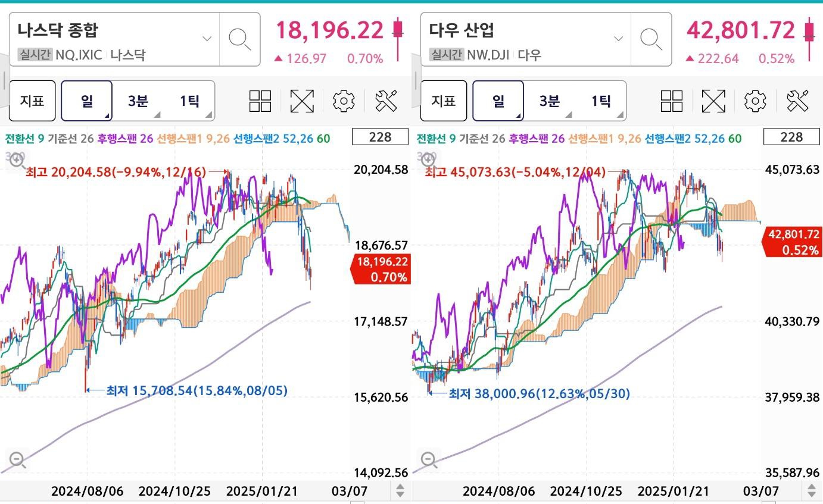Select the 일 daily period in 다우 chart

(498, 101)
